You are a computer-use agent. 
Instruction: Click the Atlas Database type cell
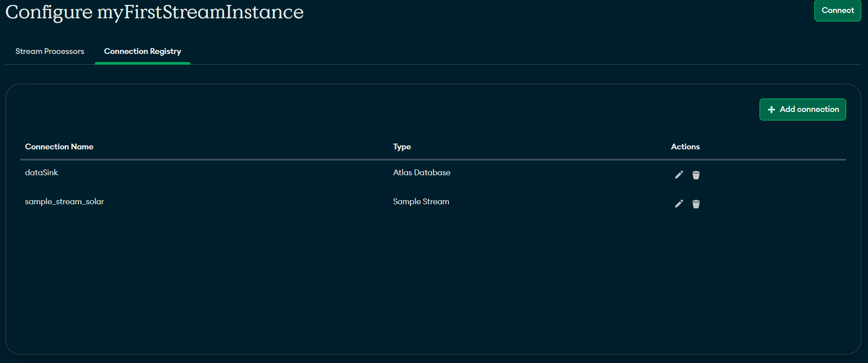421,173
